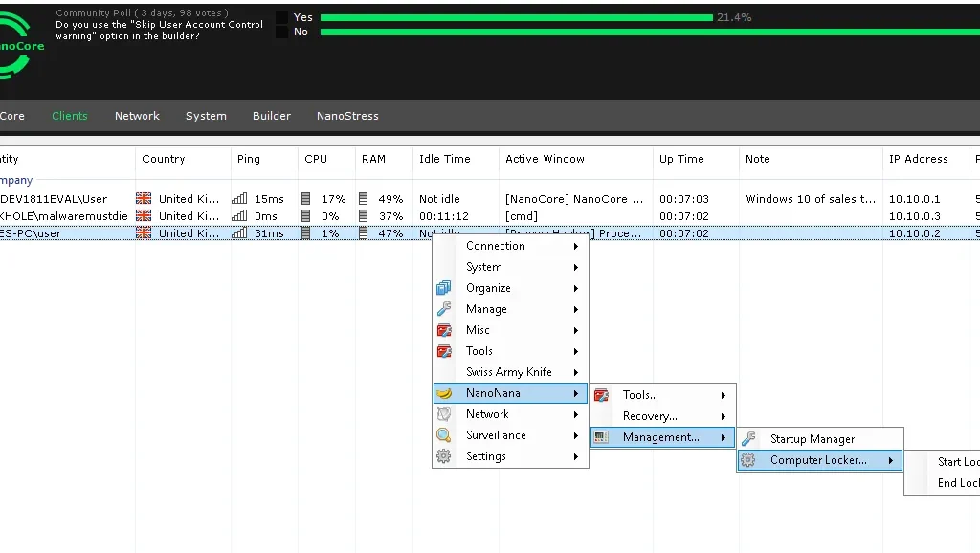The height and width of the screenshot is (553, 980).
Task: Click the ping signal icon for 15ms
Action: [x=239, y=199]
